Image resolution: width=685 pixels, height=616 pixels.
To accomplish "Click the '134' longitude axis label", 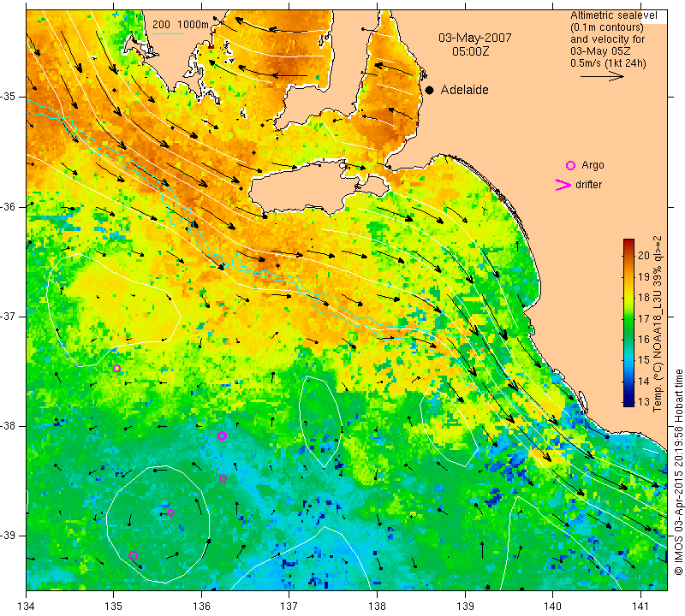I will point(27,607).
